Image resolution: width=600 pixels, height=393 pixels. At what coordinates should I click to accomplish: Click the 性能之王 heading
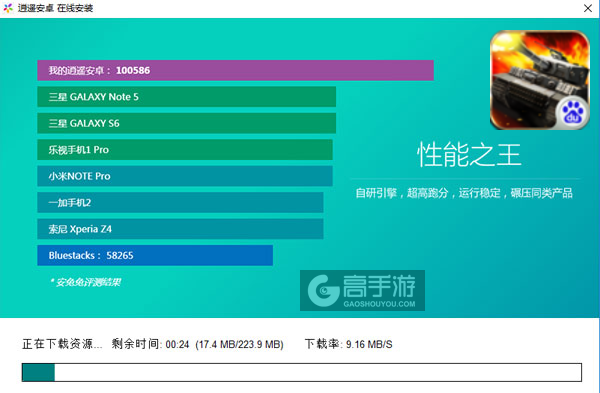[469, 155]
